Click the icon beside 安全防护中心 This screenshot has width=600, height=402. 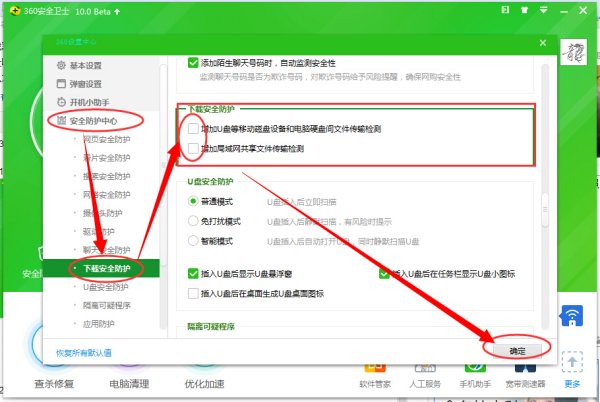(61, 120)
